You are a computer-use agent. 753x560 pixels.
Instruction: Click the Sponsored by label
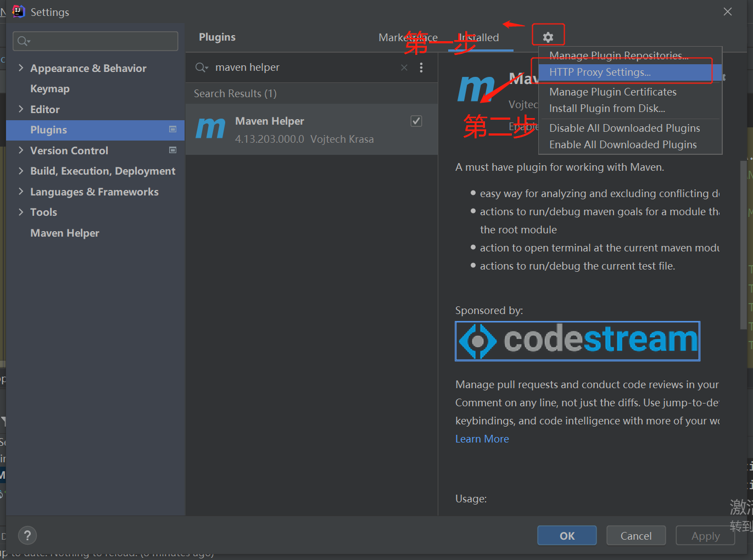tap(489, 310)
